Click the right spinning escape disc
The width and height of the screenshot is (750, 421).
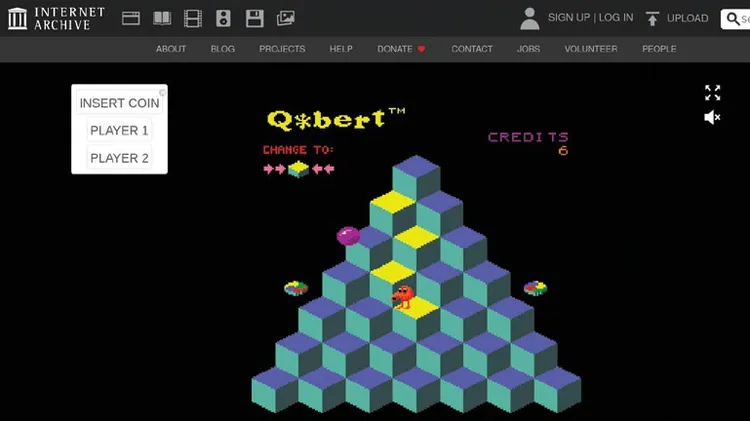tap(535, 288)
